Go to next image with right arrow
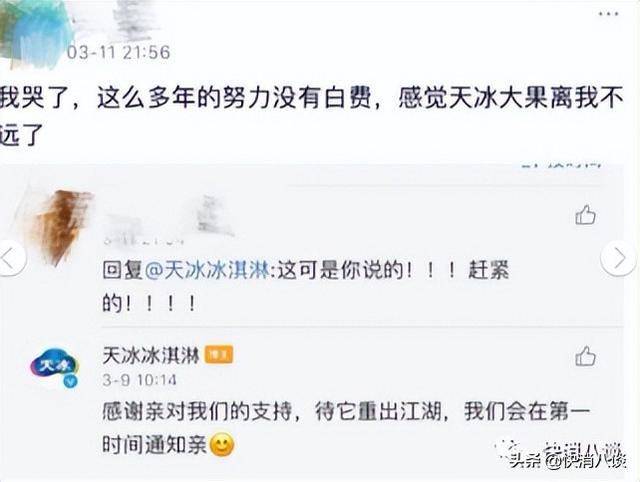The image size is (640, 482). coord(618,258)
